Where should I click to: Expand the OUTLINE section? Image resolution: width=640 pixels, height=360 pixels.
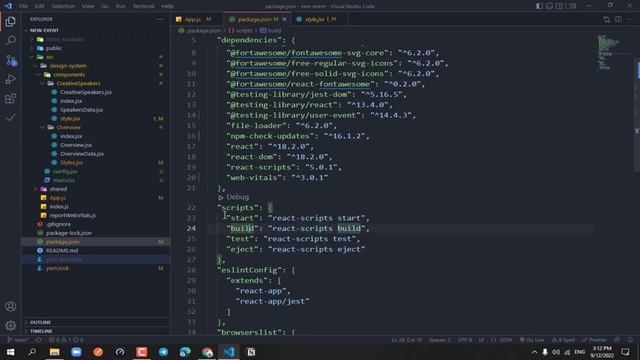(x=40, y=322)
